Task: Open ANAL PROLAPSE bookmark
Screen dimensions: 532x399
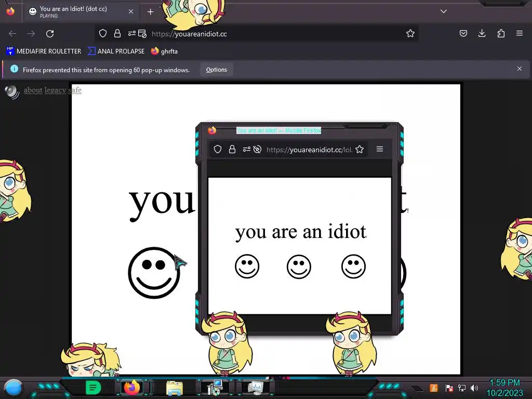Action: (116, 51)
